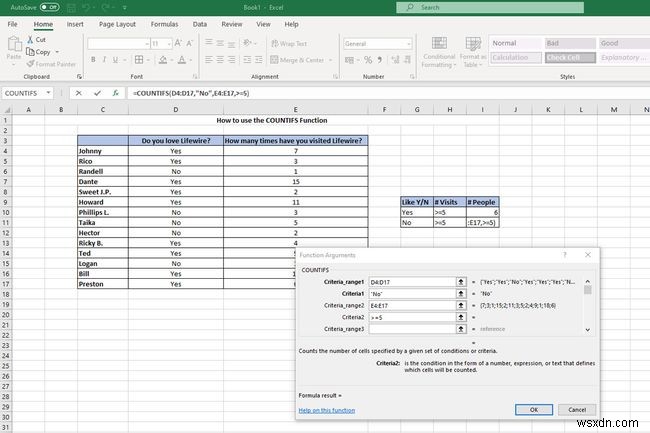Apply Bold formatting

(x=93, y=60)
